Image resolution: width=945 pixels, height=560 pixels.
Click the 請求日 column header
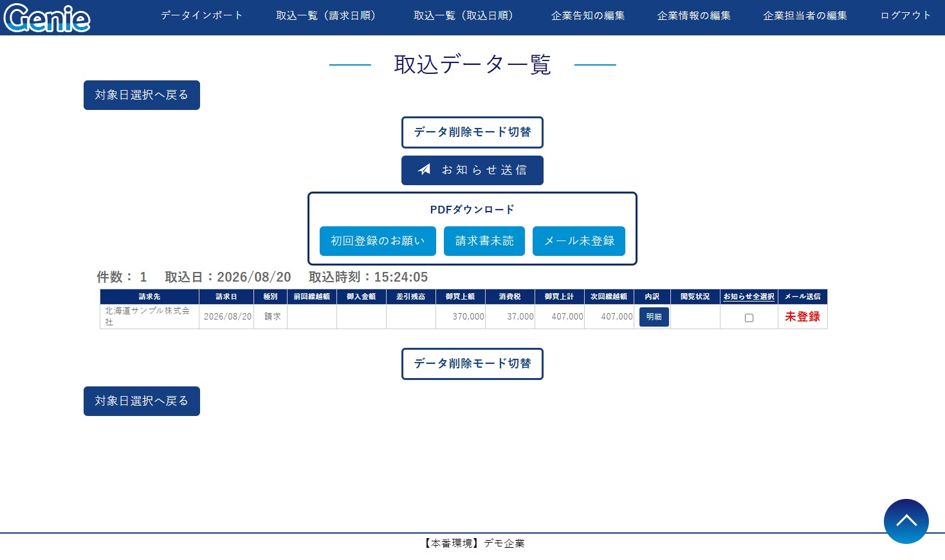(226, 296)
